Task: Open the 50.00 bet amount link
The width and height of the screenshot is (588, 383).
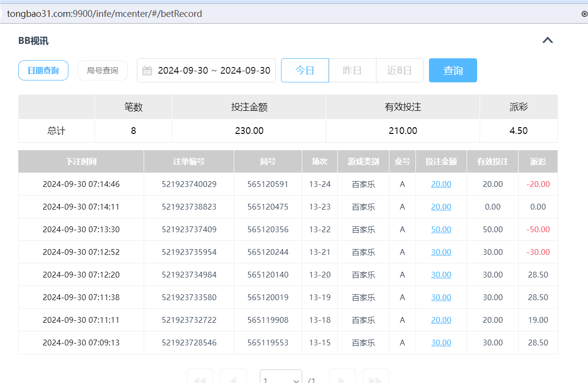Action: click(x=441, y=229)
